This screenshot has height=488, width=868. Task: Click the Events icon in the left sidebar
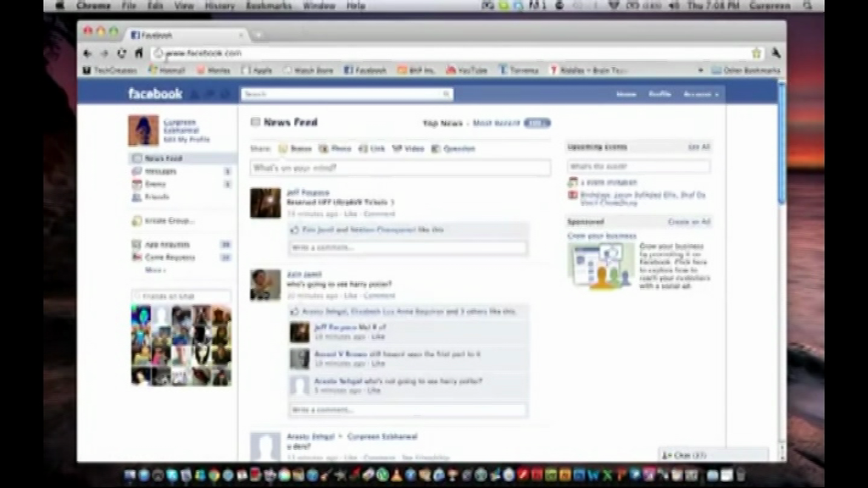[x=137, y=184]
